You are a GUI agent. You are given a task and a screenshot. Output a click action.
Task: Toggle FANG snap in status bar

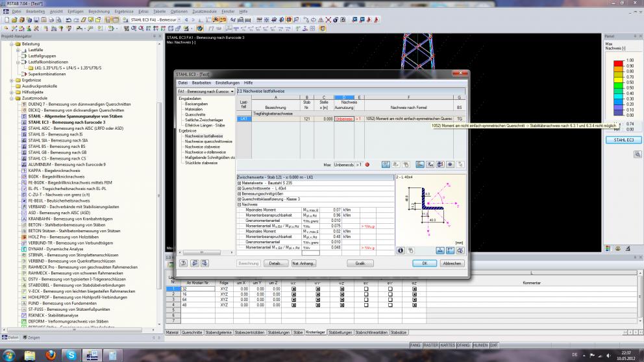click(415, 345)
